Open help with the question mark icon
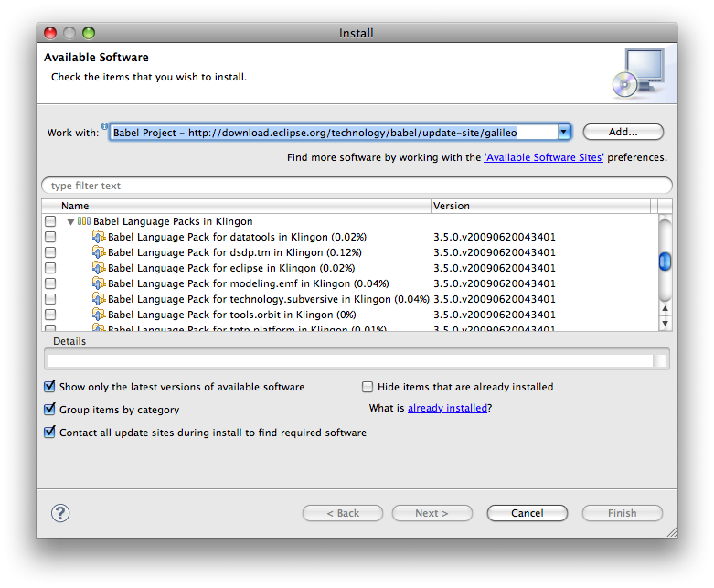Image resolution: width=714 pixels, height=588 pixels. (60, 513)
